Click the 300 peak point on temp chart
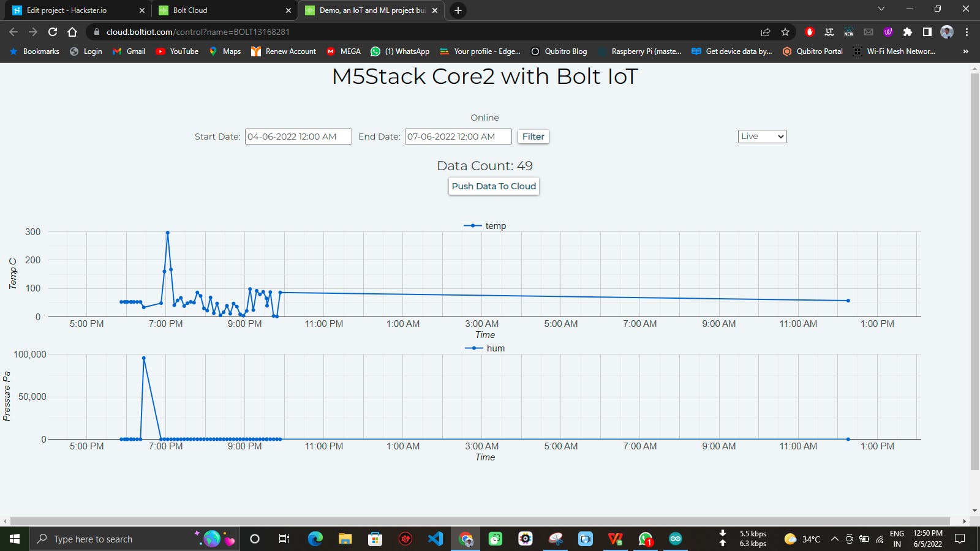980x551 pixels. [x=168, y=233]
